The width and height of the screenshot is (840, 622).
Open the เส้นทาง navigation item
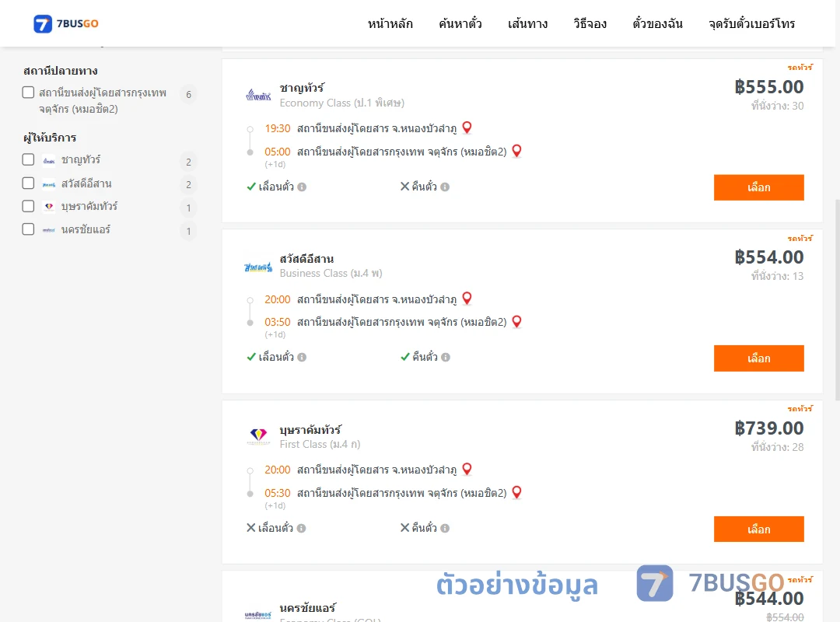(x=527, y=23)
